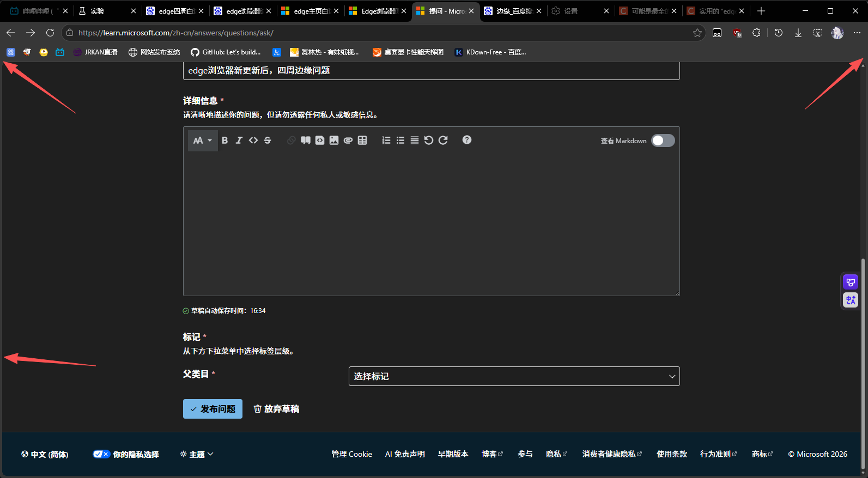
Task: Open the purple feedback chat side button
Action: coord(851,282)
